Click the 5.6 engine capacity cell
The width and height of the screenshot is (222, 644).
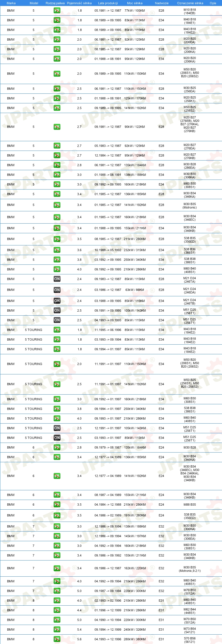click(x=79, y=639)
